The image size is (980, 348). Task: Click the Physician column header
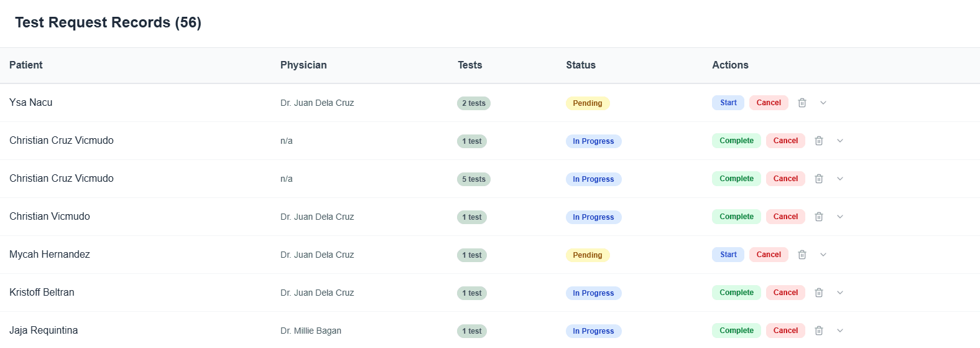[x=303, y=65]
